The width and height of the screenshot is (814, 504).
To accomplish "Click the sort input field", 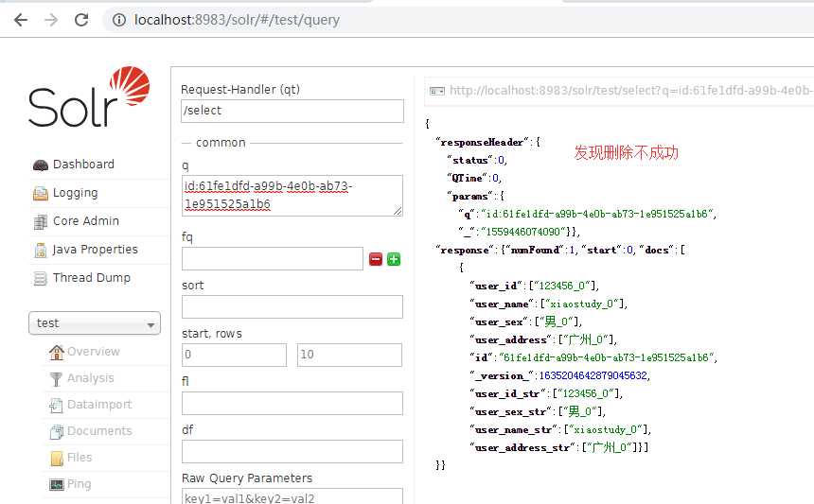I will click(292, 307).
